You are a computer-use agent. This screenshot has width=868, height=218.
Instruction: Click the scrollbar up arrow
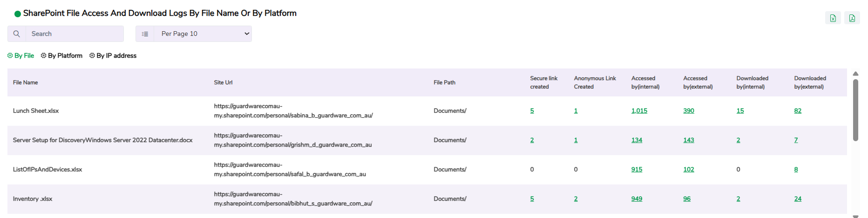point(855,74)
